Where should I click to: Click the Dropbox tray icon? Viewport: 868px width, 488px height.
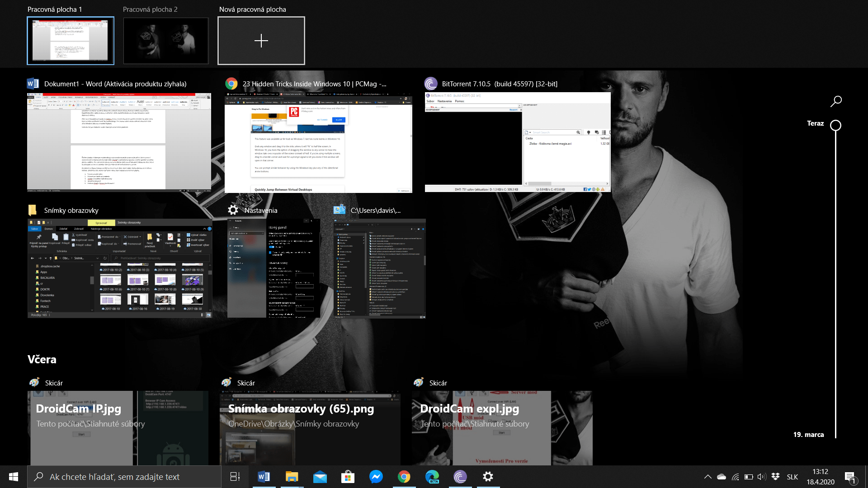(x=776, y=477)
